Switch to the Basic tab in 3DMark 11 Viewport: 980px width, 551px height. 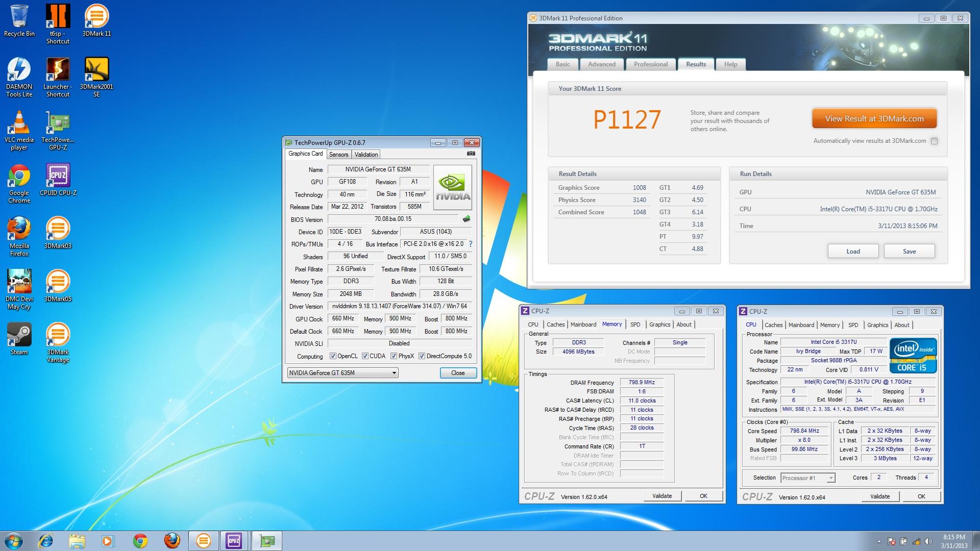(563, 64)
